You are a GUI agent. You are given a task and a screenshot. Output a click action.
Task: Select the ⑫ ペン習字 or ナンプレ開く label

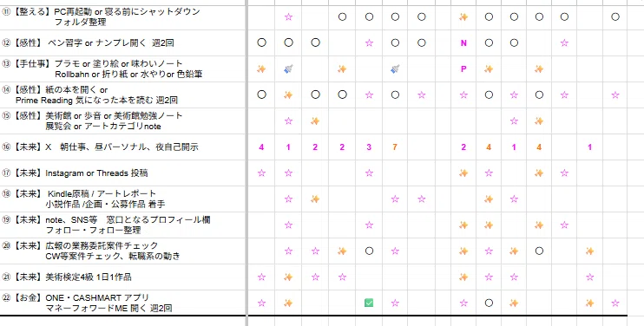click(122, 42)
